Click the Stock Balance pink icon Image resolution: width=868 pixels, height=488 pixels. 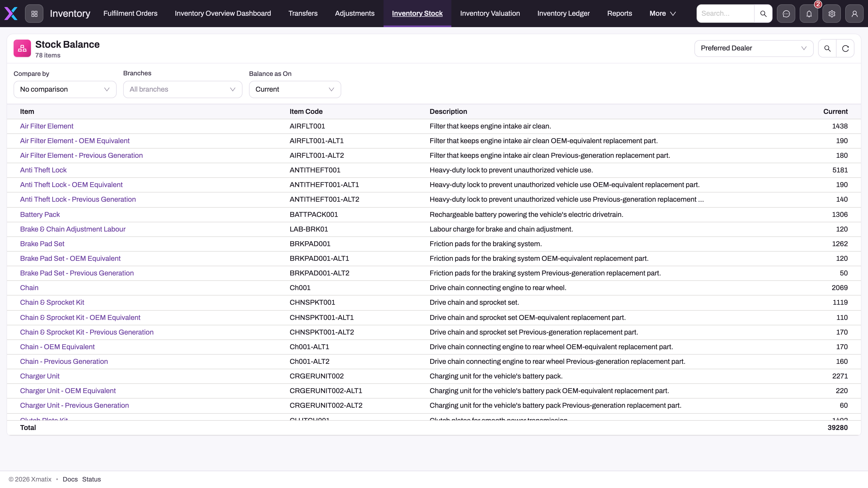click(x=22, y=48)
